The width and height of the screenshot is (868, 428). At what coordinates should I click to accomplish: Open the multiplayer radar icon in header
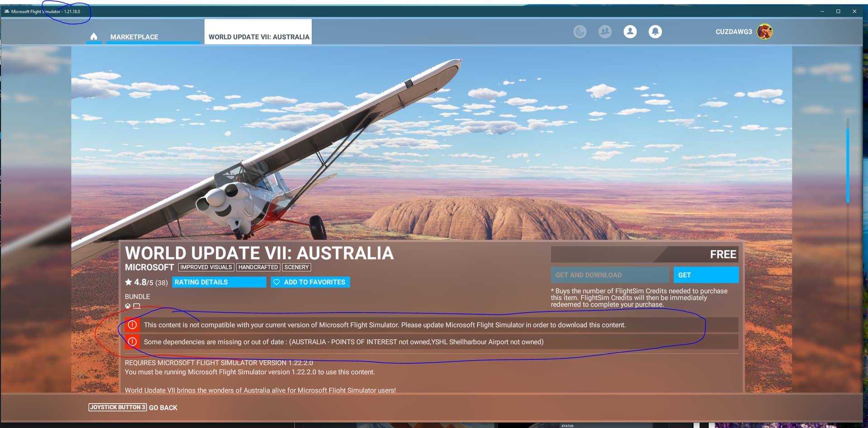580,32
